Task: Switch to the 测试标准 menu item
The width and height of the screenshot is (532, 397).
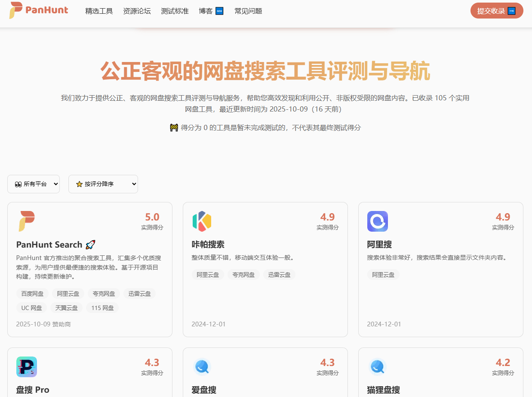Action: [x=175, y=11]
